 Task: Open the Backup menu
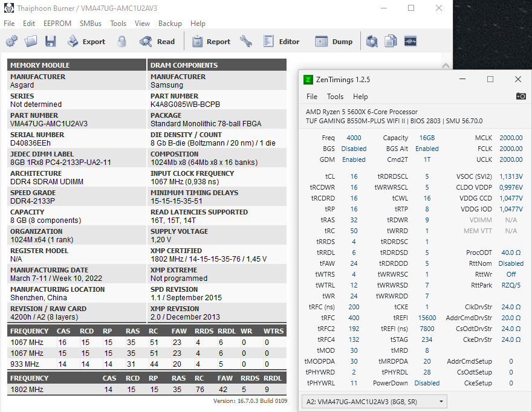170,24
